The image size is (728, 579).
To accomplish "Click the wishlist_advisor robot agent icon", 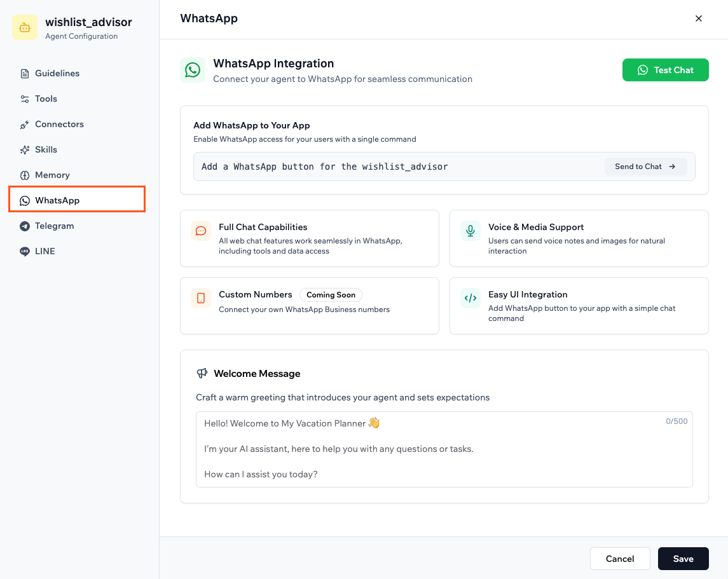I will pos(25,28).
